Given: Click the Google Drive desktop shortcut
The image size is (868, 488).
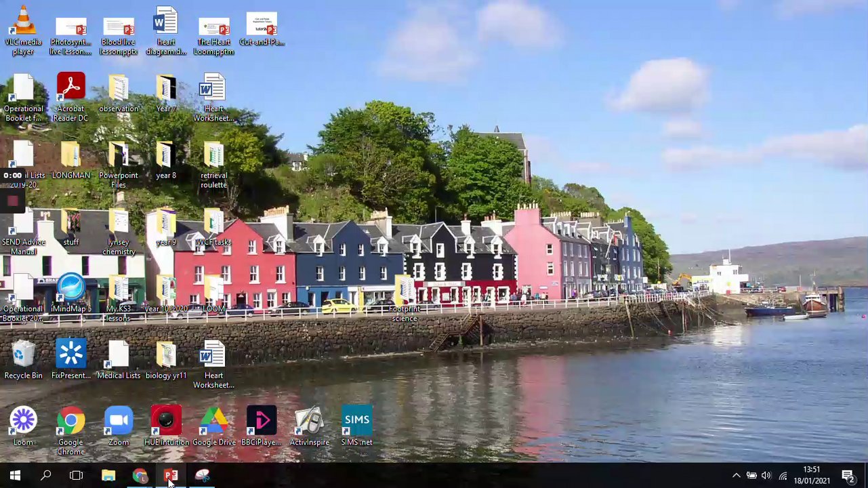Looking at the screenshot, I should click(213, 422).
